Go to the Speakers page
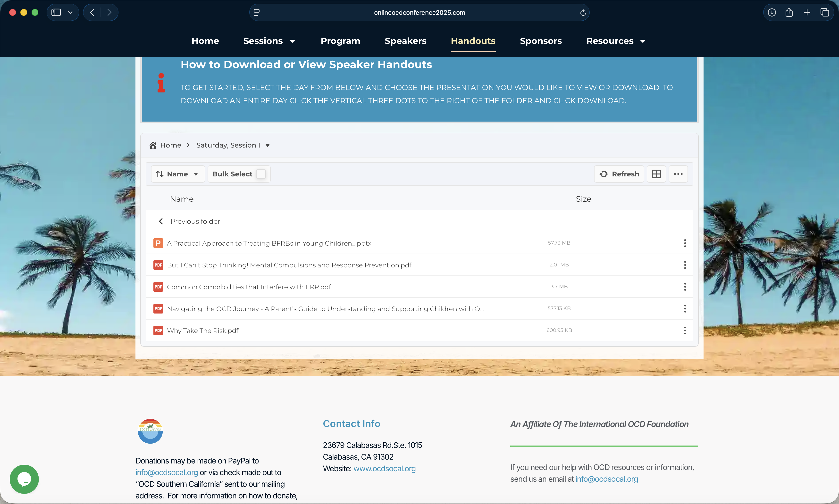 click(405, 41)
